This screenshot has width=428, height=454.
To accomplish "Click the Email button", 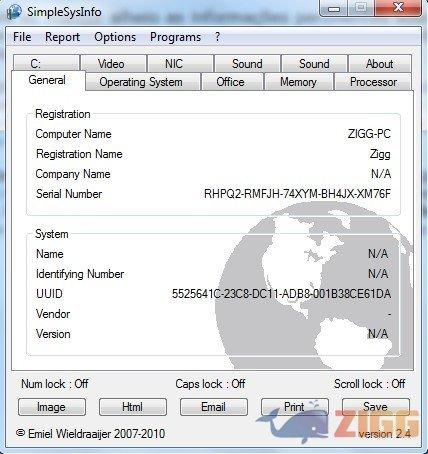I will coord(214,407).
